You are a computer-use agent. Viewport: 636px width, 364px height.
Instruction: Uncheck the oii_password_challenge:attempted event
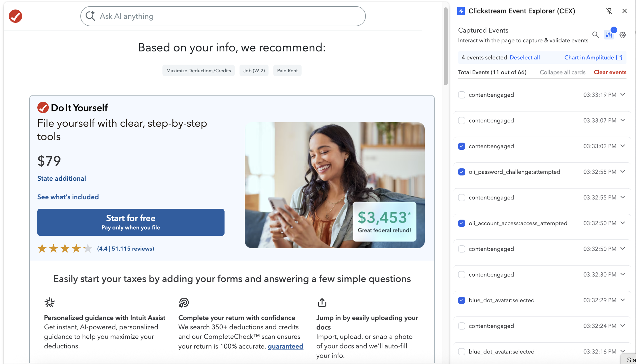click(461, 172)
